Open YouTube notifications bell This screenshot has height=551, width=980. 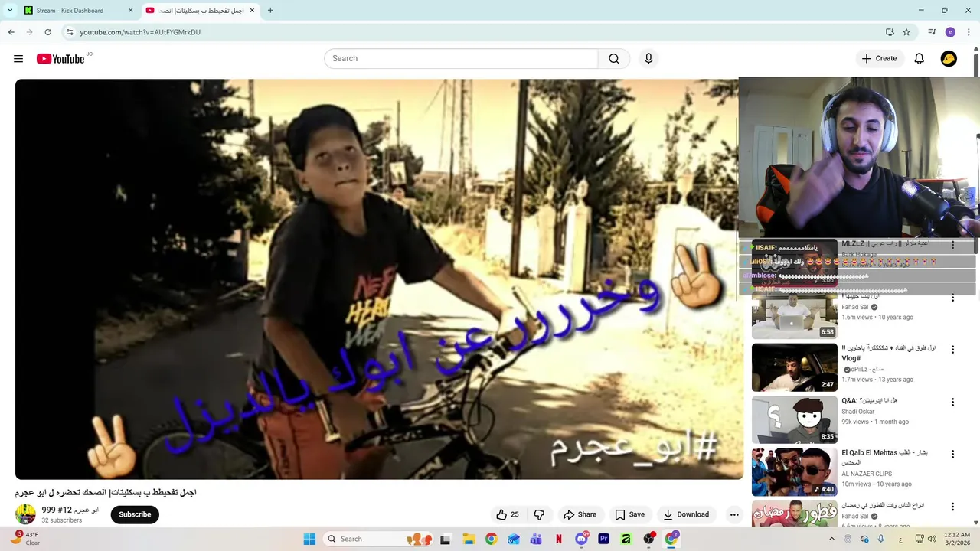pyautogui.click(x=920, y=59)
